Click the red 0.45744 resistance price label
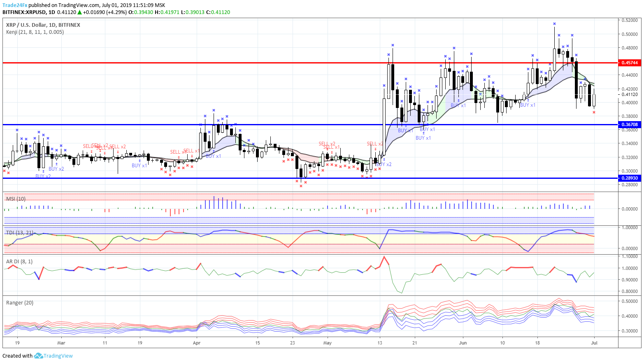Image resolution: width=644 pixels, height=363 pixels. [630, 63]
